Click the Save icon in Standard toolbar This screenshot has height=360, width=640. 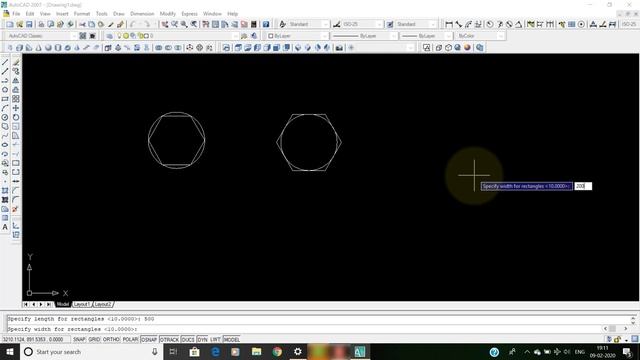pyautogui.click(x=29, y=24)
